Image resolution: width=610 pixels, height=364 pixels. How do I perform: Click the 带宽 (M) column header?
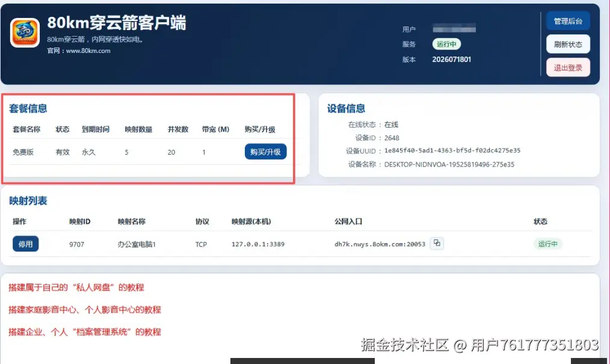(x=215, y=129)
